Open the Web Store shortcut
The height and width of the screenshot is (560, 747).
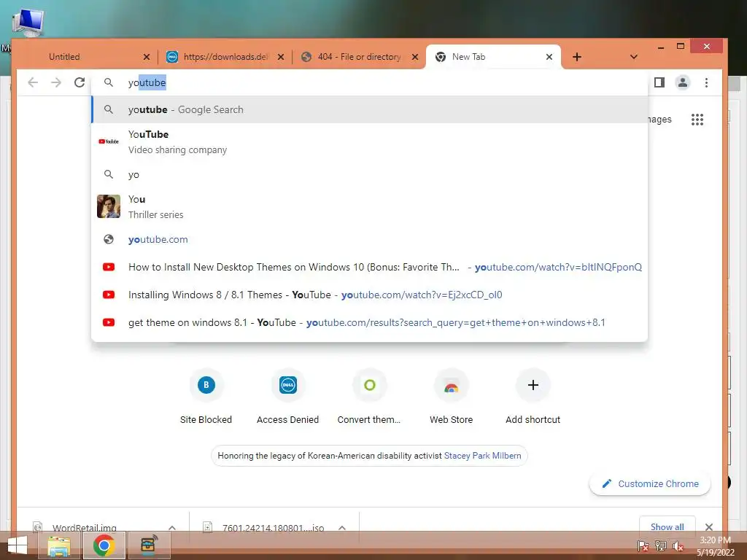tap(451, 397)
